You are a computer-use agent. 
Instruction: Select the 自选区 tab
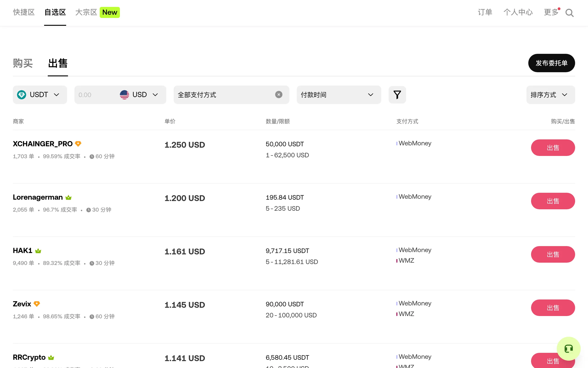click(x=55, y=12)
